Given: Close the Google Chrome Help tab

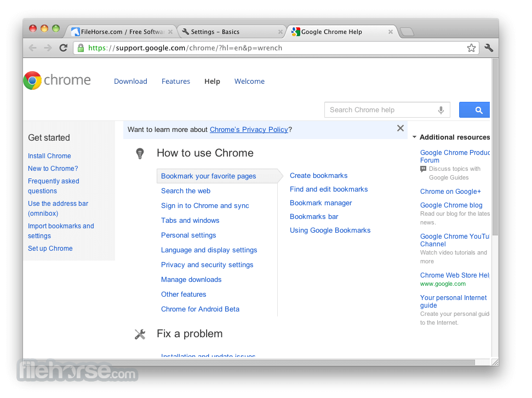Looking at the screenshot, I should 391,32.
